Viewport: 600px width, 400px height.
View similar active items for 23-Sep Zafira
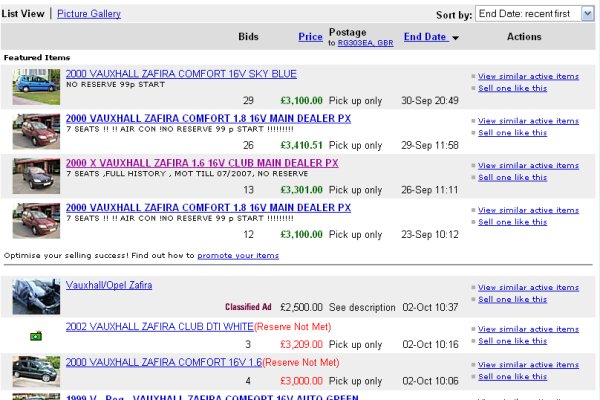(528, 210)
